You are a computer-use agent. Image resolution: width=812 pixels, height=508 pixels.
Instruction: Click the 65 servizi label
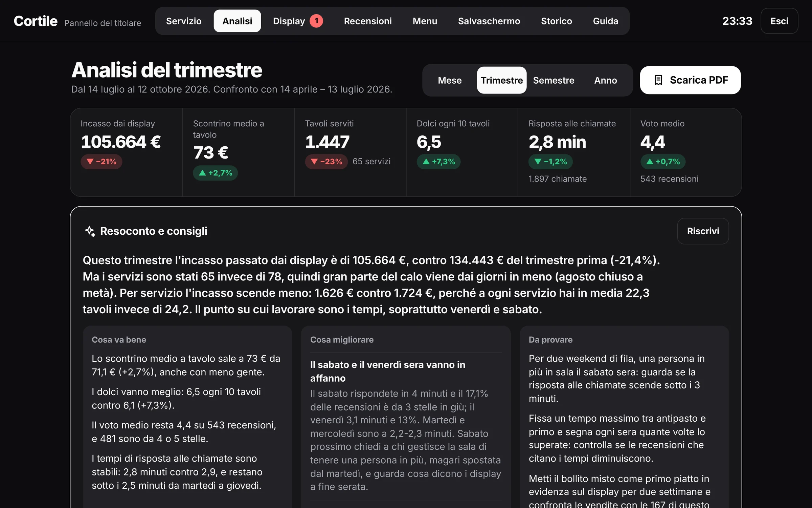371,162
